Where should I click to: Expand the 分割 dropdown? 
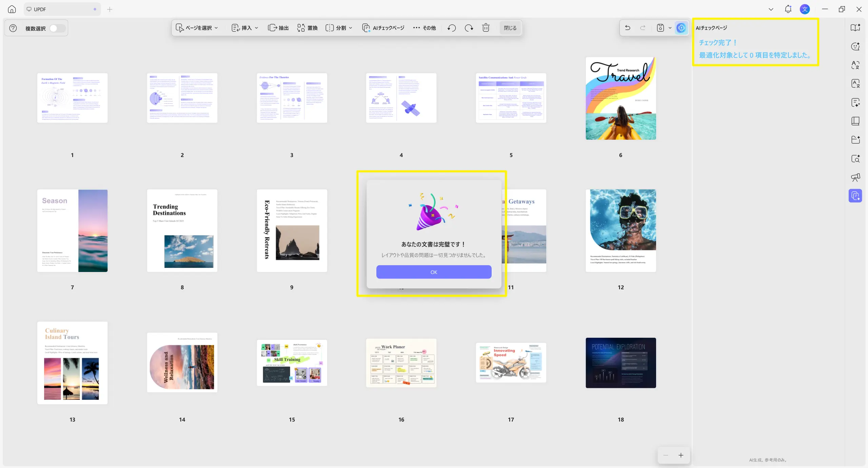coord(339,28)
